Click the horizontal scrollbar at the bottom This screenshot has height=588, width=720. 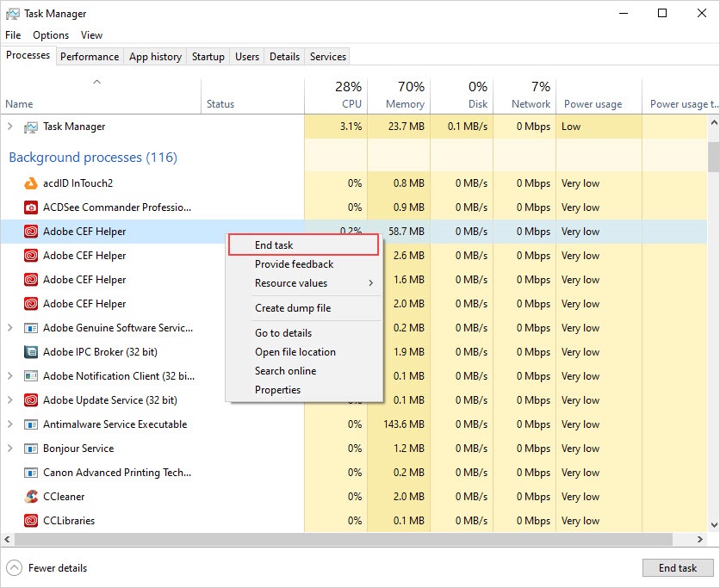click(344, 539)
